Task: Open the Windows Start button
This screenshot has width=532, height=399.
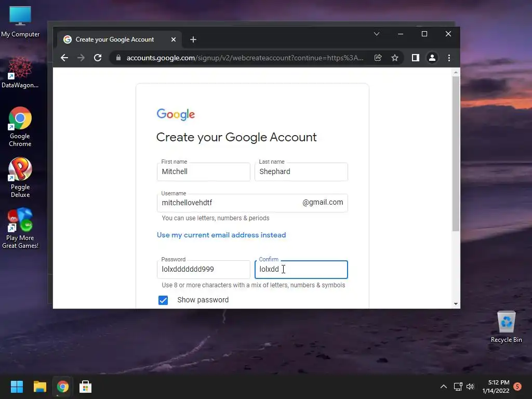Action: pos(17,387)
